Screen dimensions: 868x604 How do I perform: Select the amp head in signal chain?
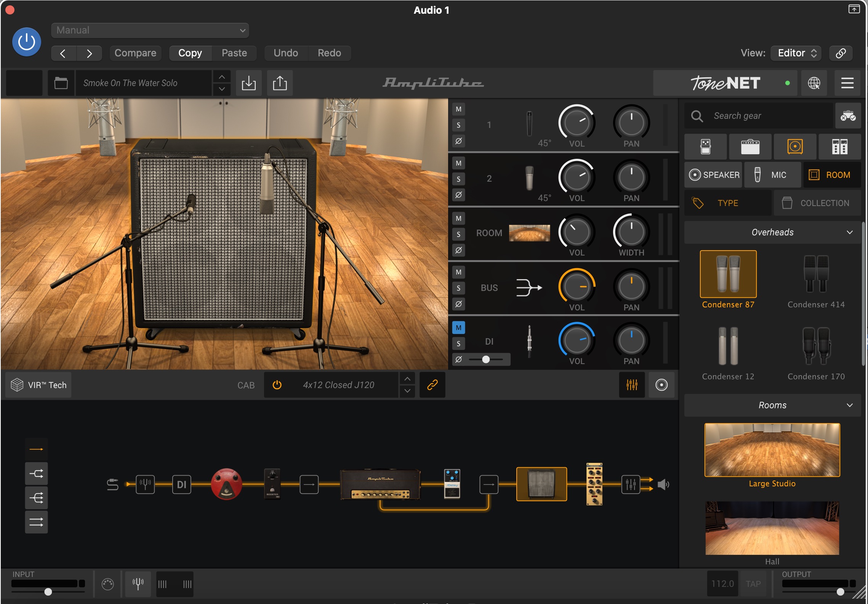(x=381, y=484)
